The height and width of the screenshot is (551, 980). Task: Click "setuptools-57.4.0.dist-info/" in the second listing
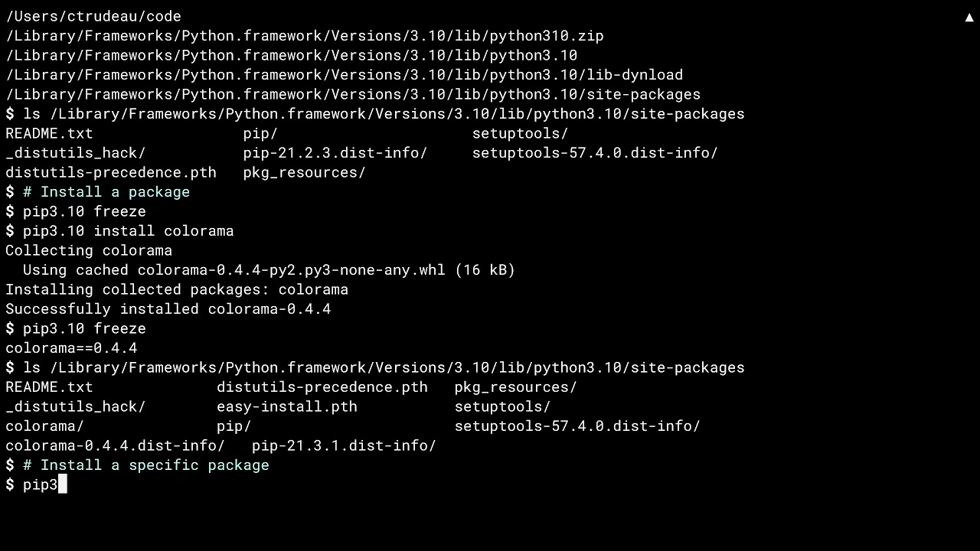(577, 426)
